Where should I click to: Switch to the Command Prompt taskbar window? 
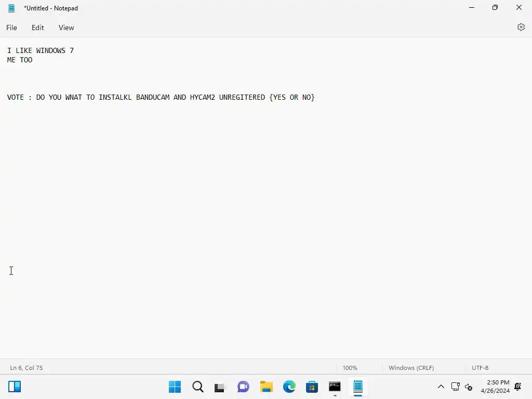[335, 387]
